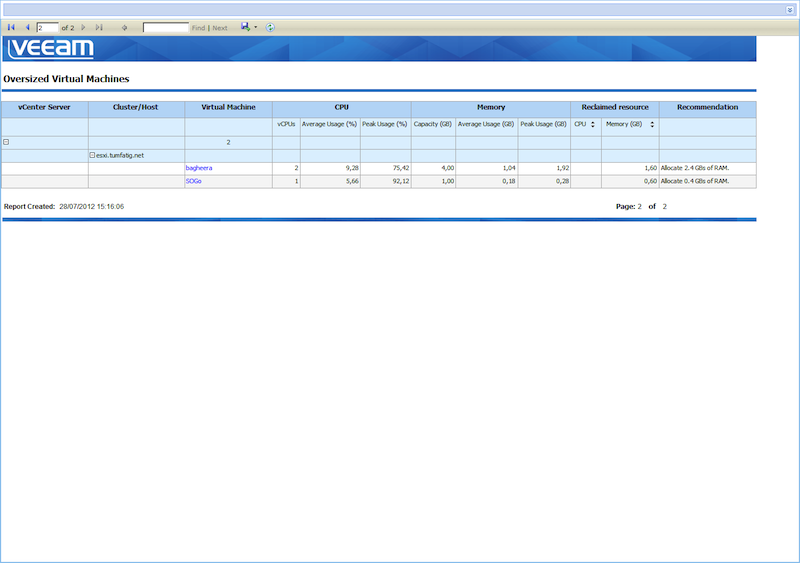Click the Find text search box

tap(166, 28)
